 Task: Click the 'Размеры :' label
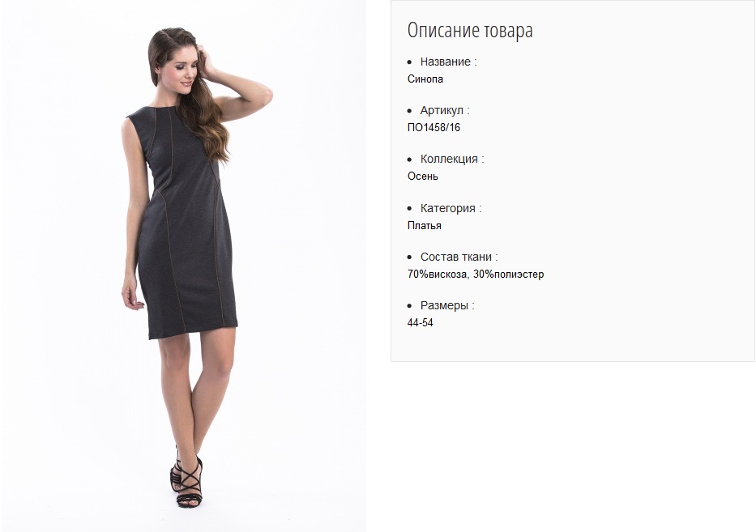(x=447, y=305)
